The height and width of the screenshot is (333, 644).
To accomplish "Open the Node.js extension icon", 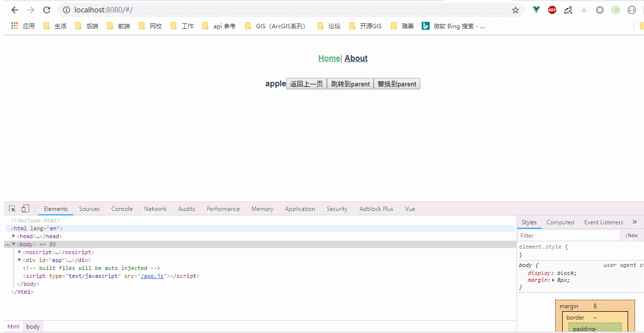I will click(x=616, y=10).
